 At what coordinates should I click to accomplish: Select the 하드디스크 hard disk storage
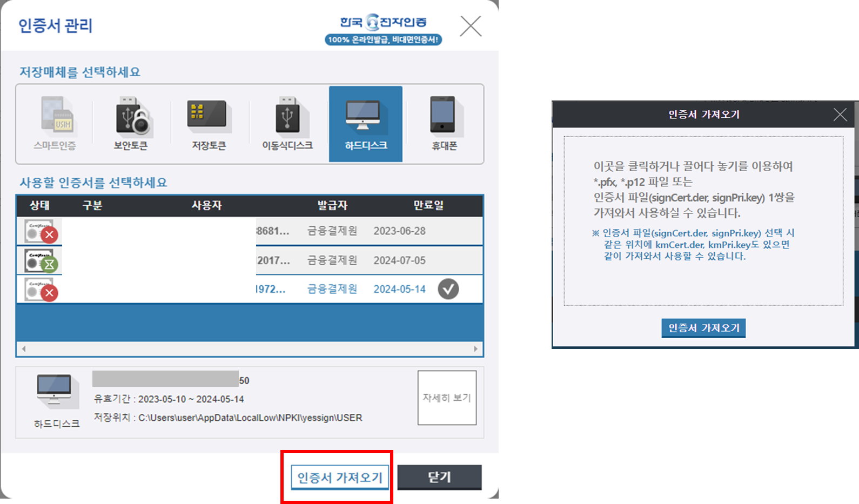tap(366, 124)
